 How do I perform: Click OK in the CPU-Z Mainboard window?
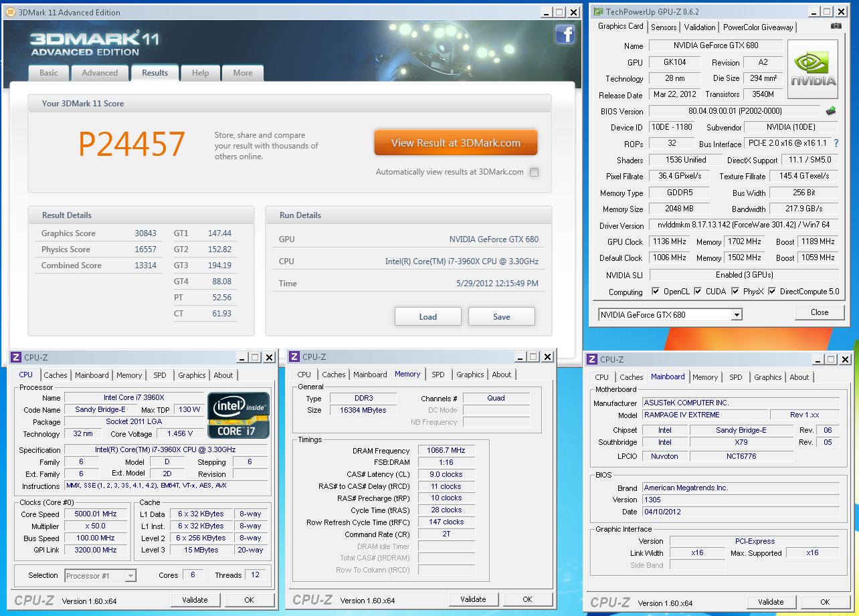point(825,602)
